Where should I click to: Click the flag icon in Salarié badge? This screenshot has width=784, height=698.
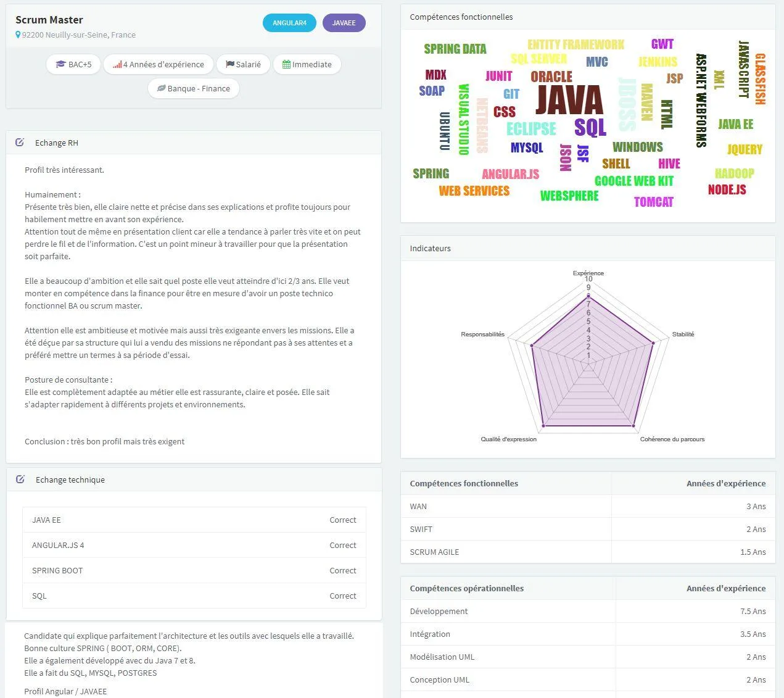click(x=230, y=64)
